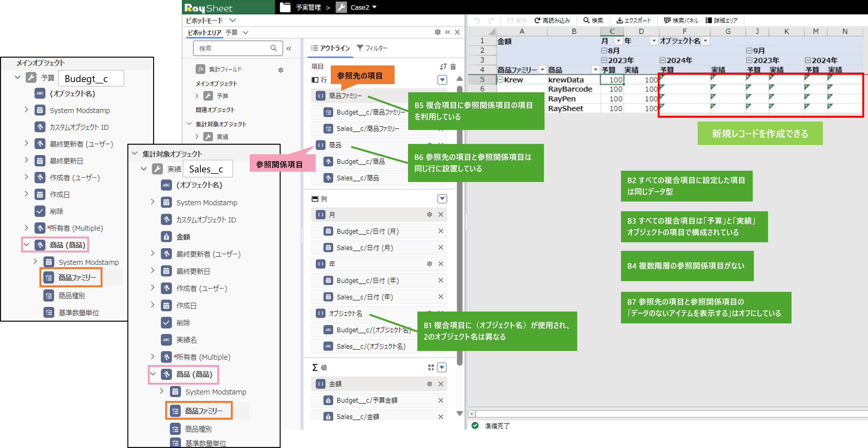Remove the Sales__c/金額 field
This screenshot has width=868, height=448.
pyautogui.click(x=440, y=417)
